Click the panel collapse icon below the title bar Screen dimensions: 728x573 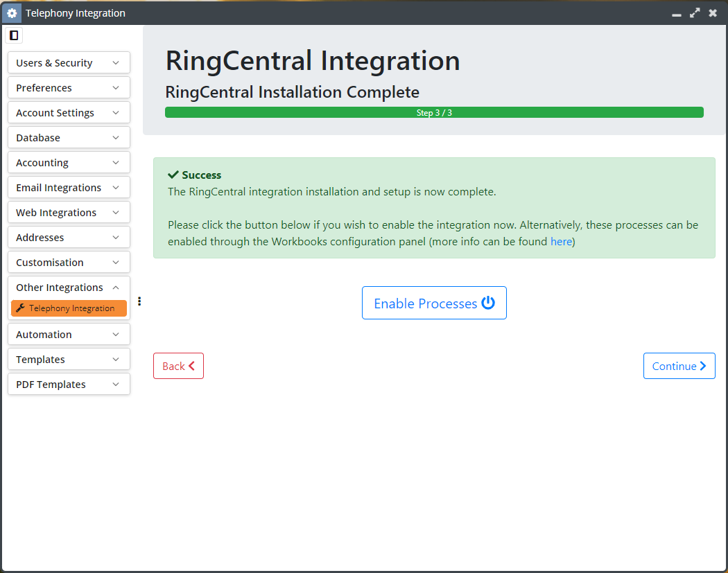tap(13, 35)
